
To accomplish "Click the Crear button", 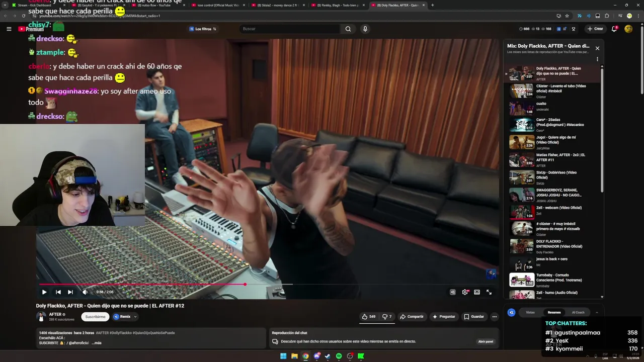I will [x=595, y=29].
